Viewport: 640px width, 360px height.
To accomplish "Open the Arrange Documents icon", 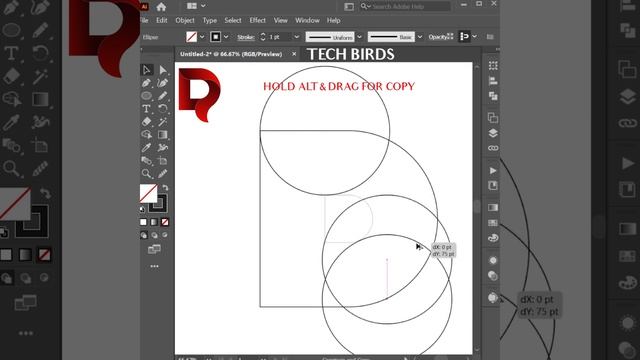I will pos(191,6).
